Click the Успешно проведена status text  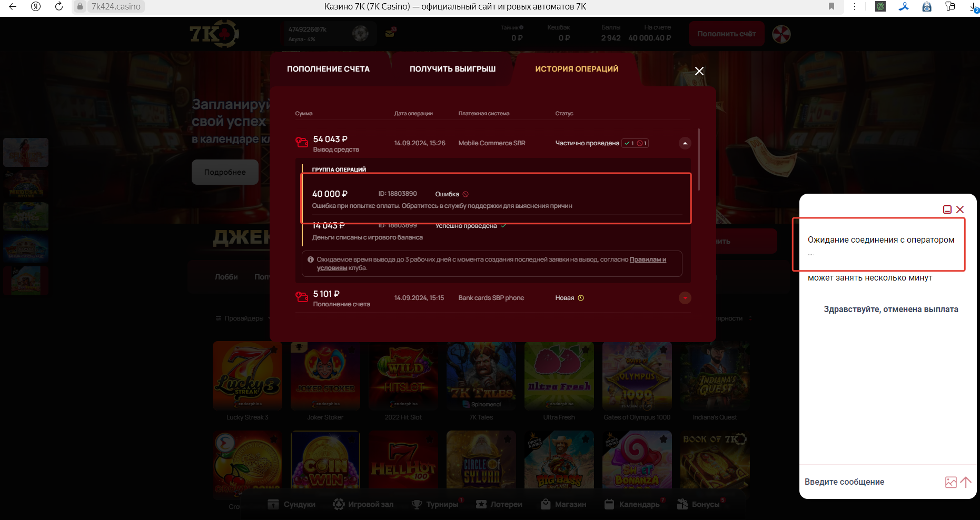pyautogui.click(x=466, y=226)
